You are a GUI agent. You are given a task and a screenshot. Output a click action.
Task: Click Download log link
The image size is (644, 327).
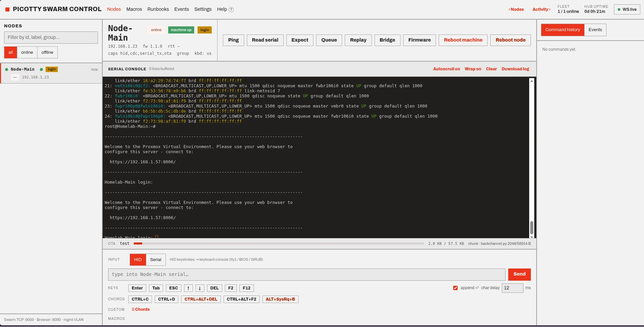click(515, 69)
